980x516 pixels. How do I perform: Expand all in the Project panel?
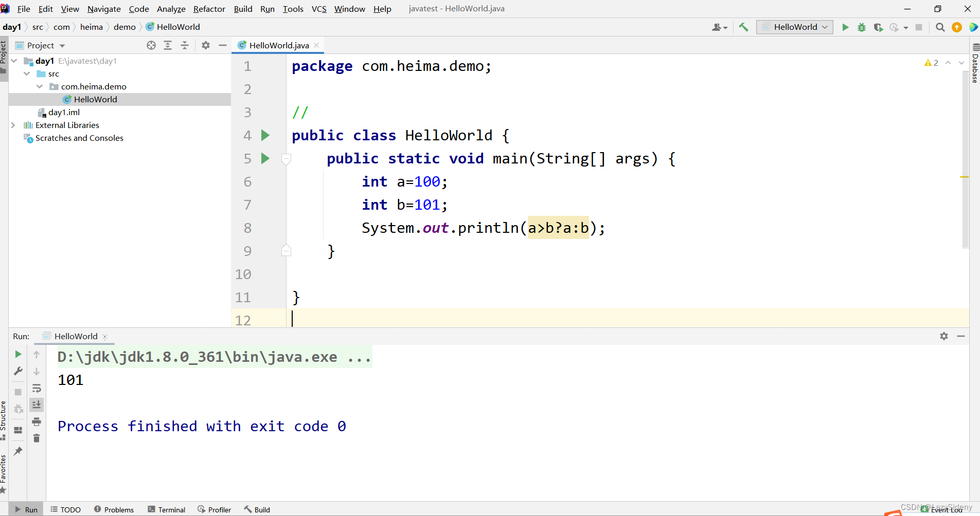pos(168,45)
